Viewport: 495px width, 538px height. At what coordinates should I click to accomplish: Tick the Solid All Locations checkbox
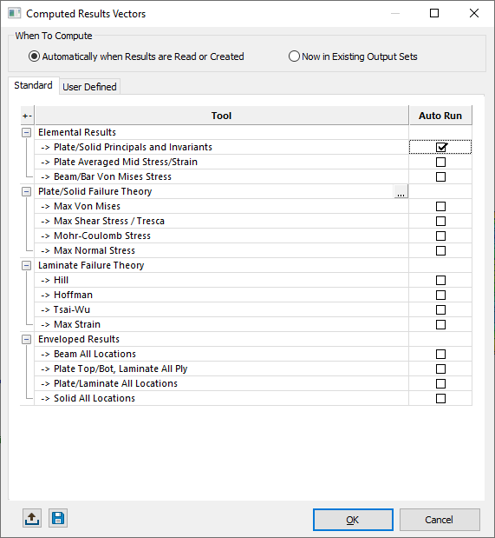[441, 398]
